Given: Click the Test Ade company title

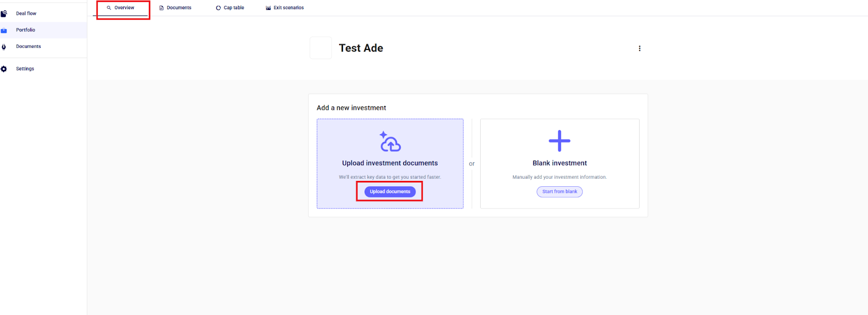Looking at the screenshot, I should pyautogui.click(x=361, y=48).
